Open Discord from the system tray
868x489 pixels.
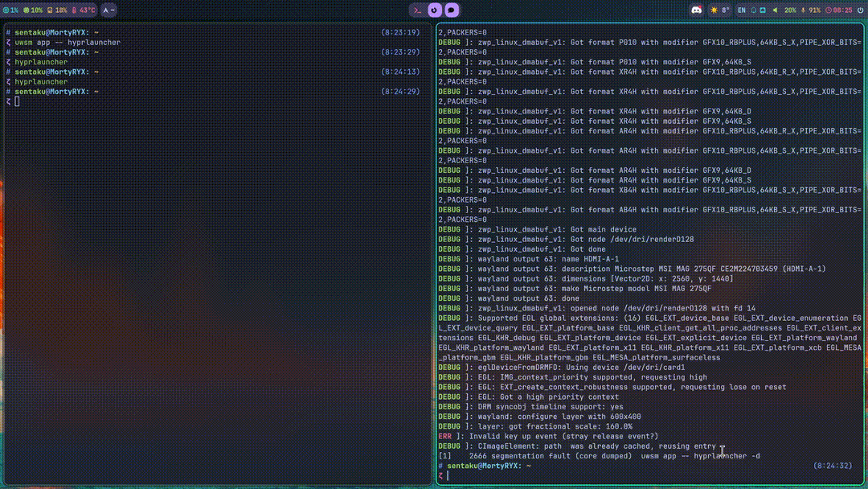[x=696, y=10]
